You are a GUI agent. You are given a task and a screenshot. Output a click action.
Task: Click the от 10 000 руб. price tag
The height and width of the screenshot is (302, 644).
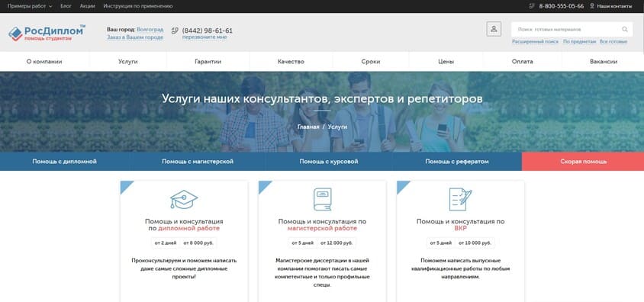click(475, 243)
